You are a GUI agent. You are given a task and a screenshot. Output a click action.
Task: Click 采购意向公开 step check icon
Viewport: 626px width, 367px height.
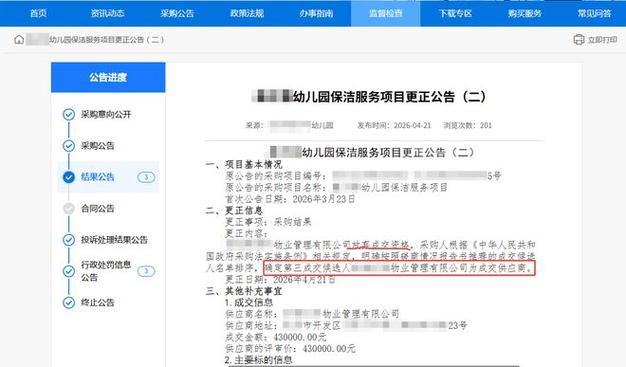[69, 114]
